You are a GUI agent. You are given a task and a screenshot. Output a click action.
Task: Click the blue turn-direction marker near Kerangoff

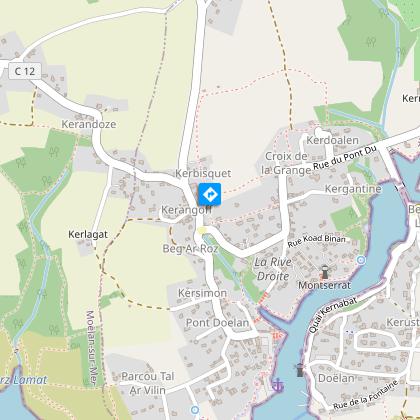210,194
